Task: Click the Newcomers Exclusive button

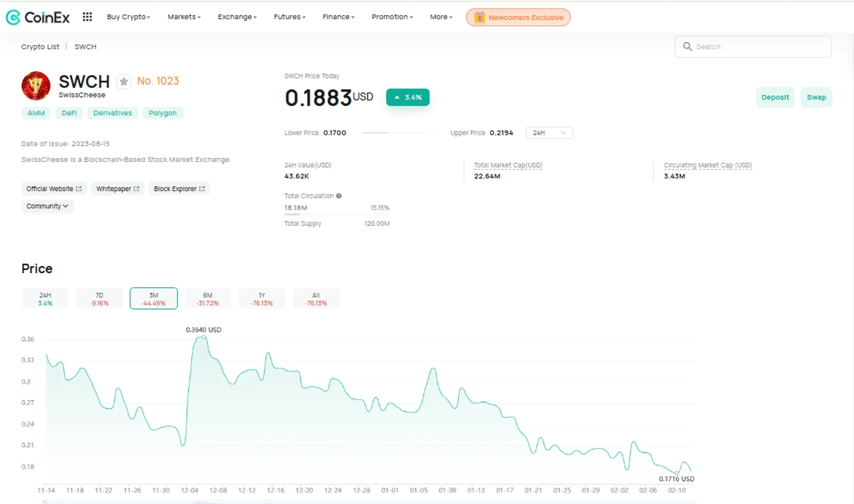Action: point(518,17)
